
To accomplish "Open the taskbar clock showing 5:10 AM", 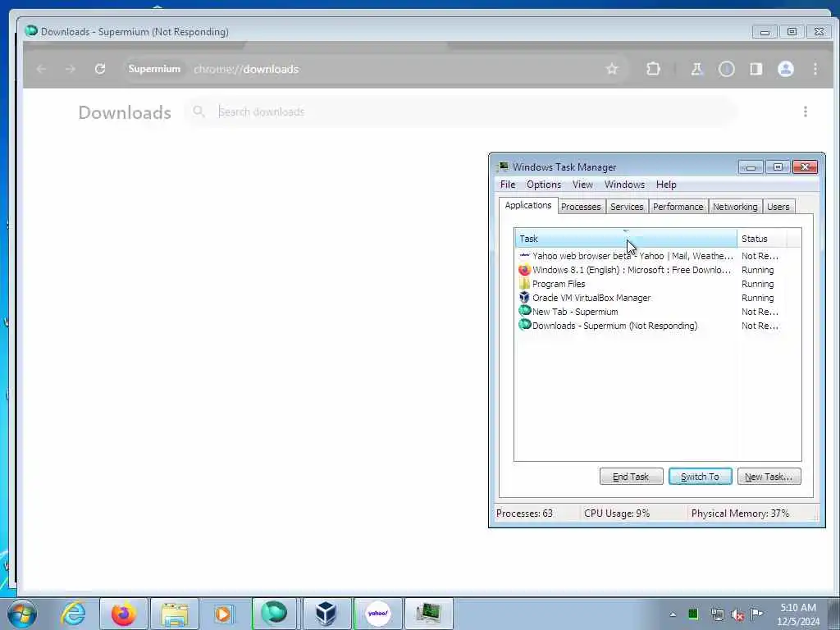I will click(x=798, y=614).
